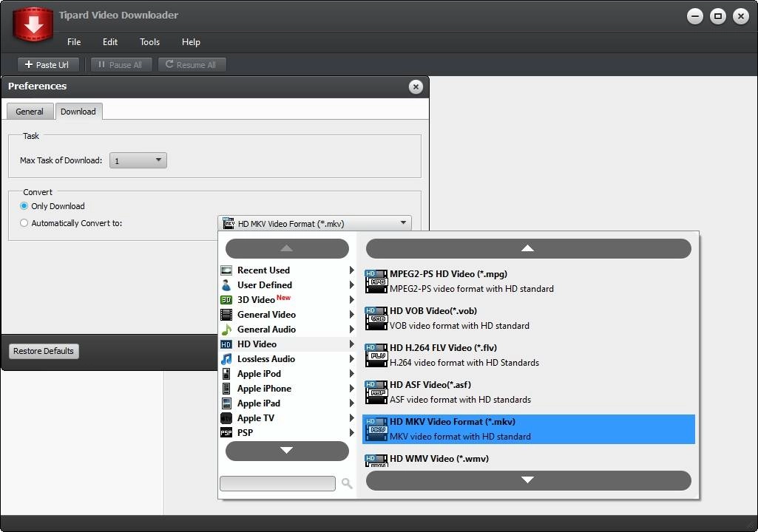Open the Edit menu

click(x=109, y=42)
